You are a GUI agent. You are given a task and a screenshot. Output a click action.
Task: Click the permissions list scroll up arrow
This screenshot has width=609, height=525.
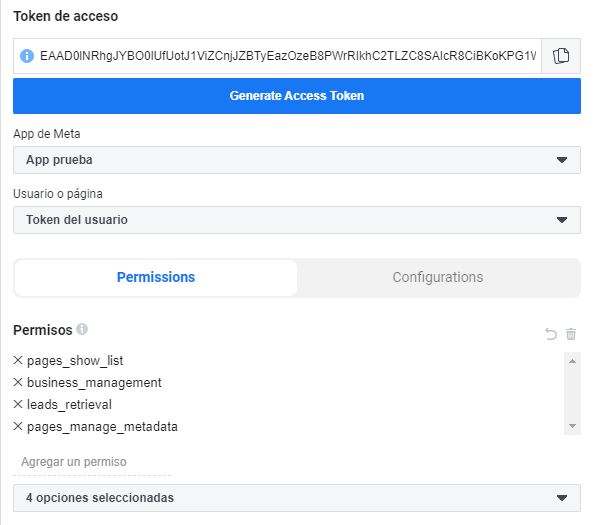[x=572, y=360]
